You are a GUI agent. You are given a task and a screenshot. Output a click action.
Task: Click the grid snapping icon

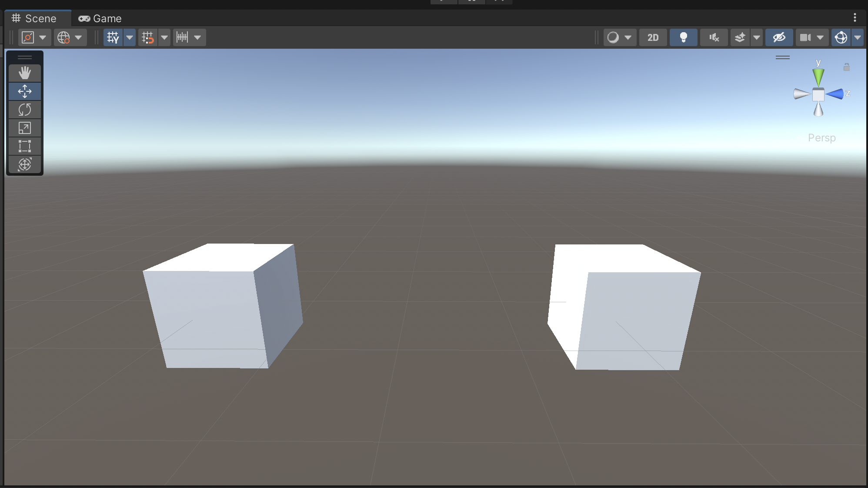[148, 37]
